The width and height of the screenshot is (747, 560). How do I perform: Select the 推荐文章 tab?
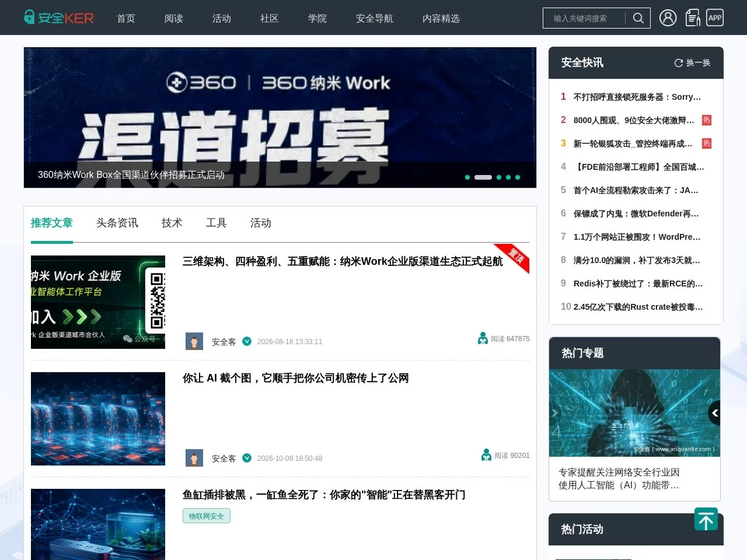52,223
